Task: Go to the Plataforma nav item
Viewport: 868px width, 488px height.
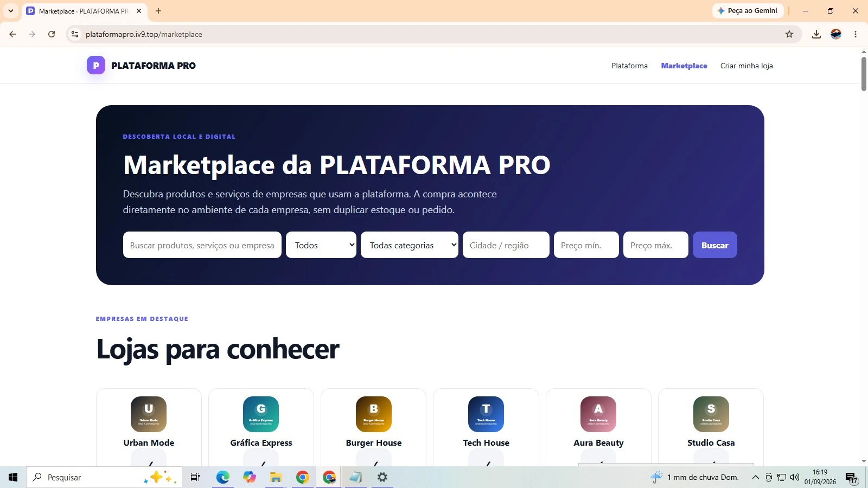Action: [629, 66]
